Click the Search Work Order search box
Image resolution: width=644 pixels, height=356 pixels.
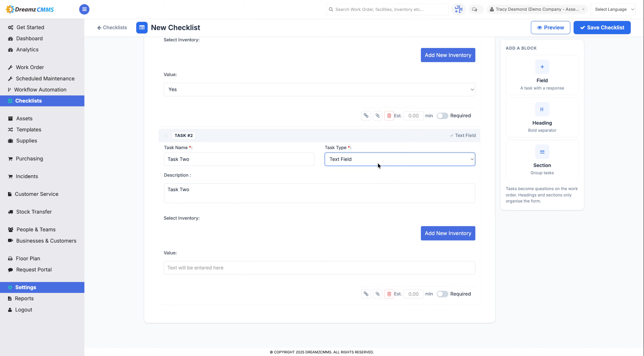(387, 9)
